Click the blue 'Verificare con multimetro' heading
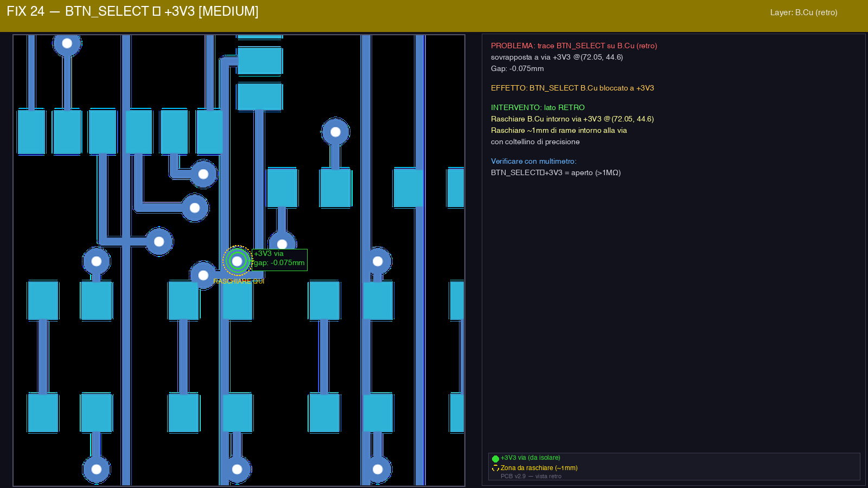The image size is (868, 488). (533, 161)
